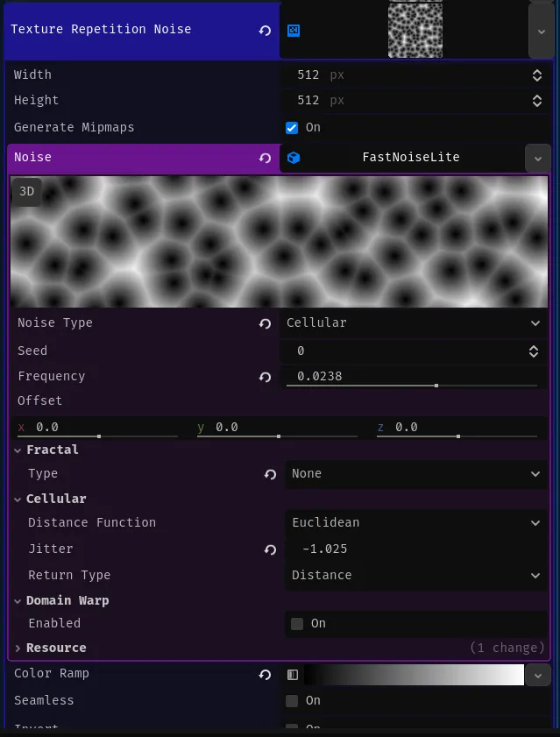Enable the Seamless option
560x737 pixels.
294,700
